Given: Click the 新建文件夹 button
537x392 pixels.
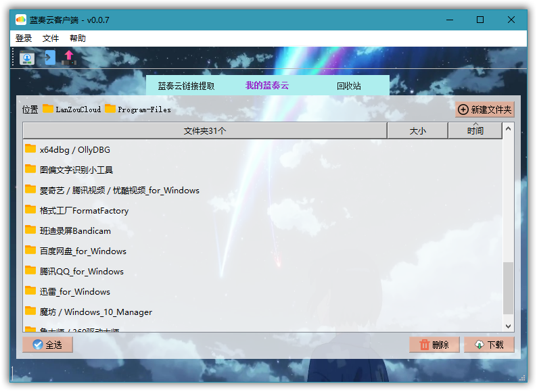Looking at the screenshot, I should [485, 109].
